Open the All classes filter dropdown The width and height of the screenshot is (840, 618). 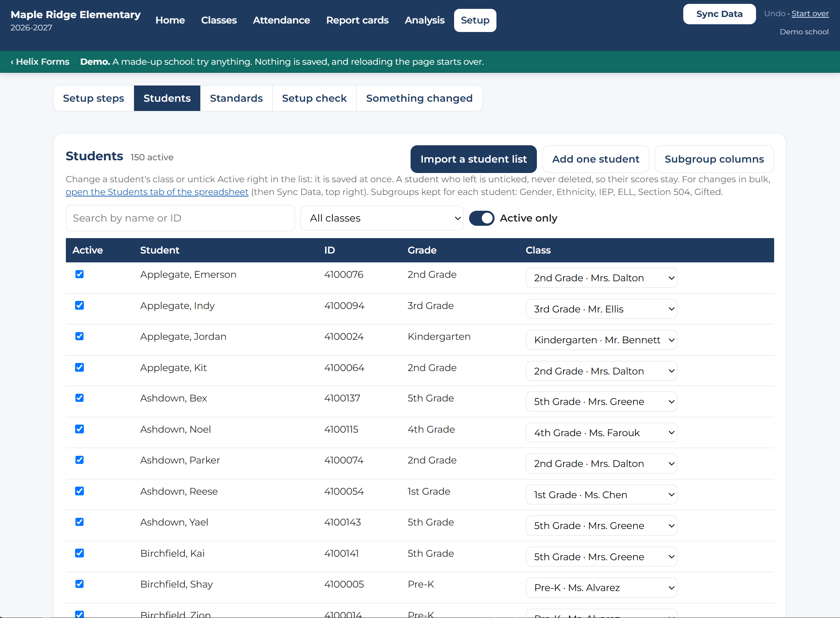[382, 218]
